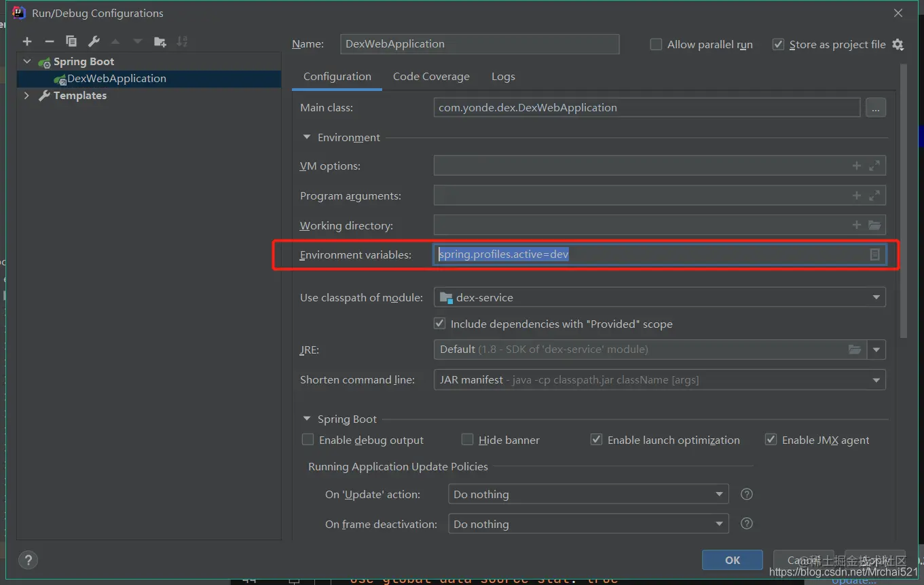Add a new run configuration
924x585 pixels.
tap(27, 41)
